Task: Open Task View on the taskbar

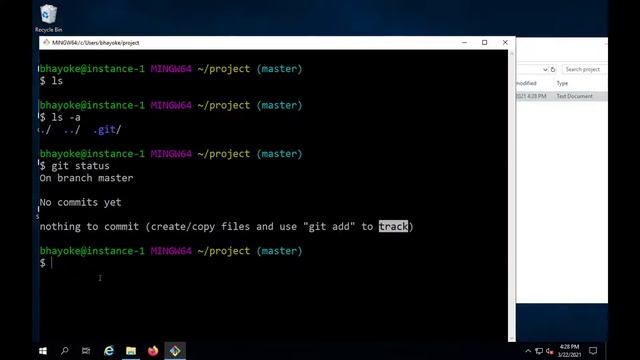Action: pyautogui.click(x=86, y=351)
